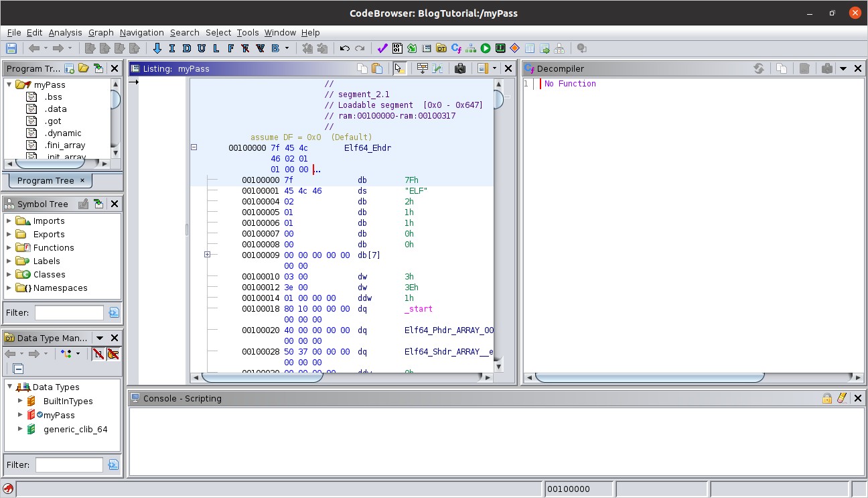Collapse all in Data Type Manager
The image size is (868, 498).
coord(19,369)
